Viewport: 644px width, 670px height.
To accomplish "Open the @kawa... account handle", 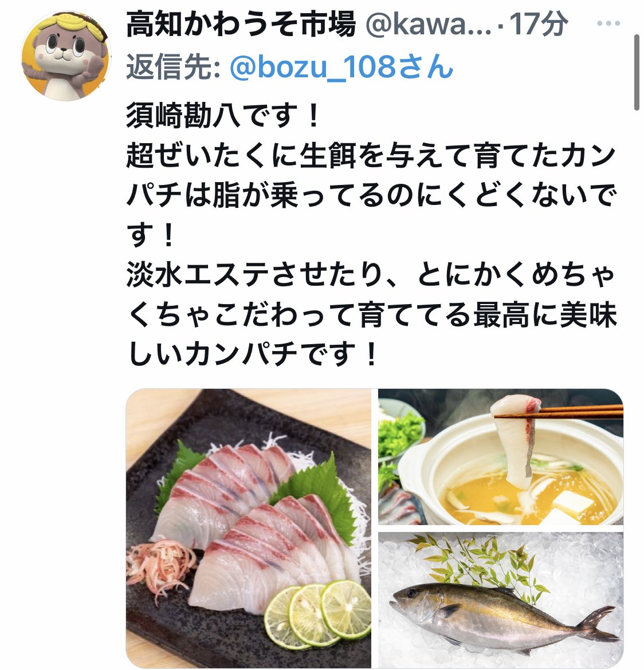I will [429, 25].
